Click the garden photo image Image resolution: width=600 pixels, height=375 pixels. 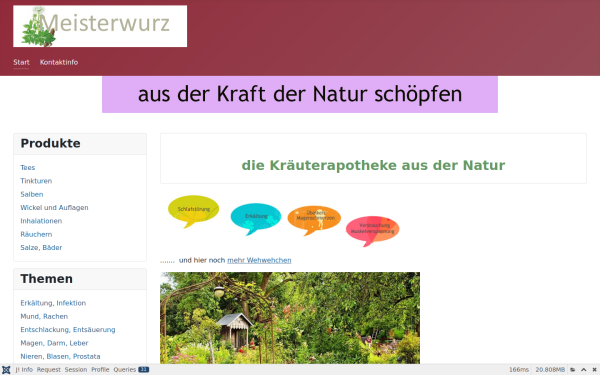[x=290, y=318]
